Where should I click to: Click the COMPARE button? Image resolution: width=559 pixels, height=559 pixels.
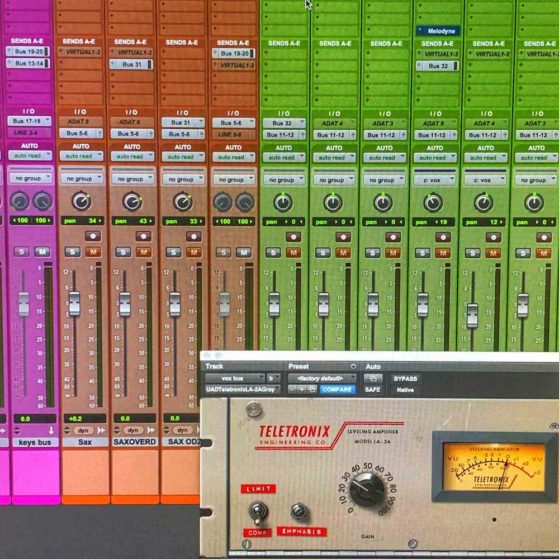coord(337,390)
